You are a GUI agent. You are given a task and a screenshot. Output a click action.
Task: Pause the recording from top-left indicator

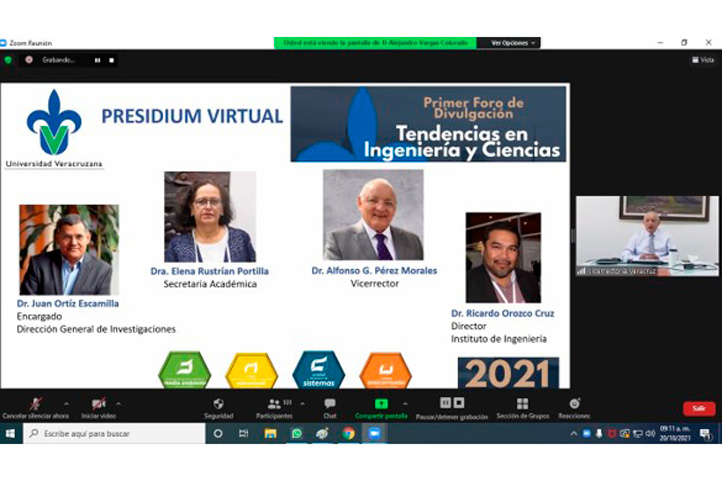click(97, 60)
